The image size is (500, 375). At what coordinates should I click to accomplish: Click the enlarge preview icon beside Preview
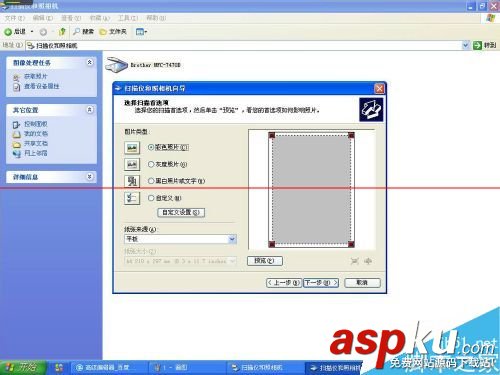[x=355, y=261]
